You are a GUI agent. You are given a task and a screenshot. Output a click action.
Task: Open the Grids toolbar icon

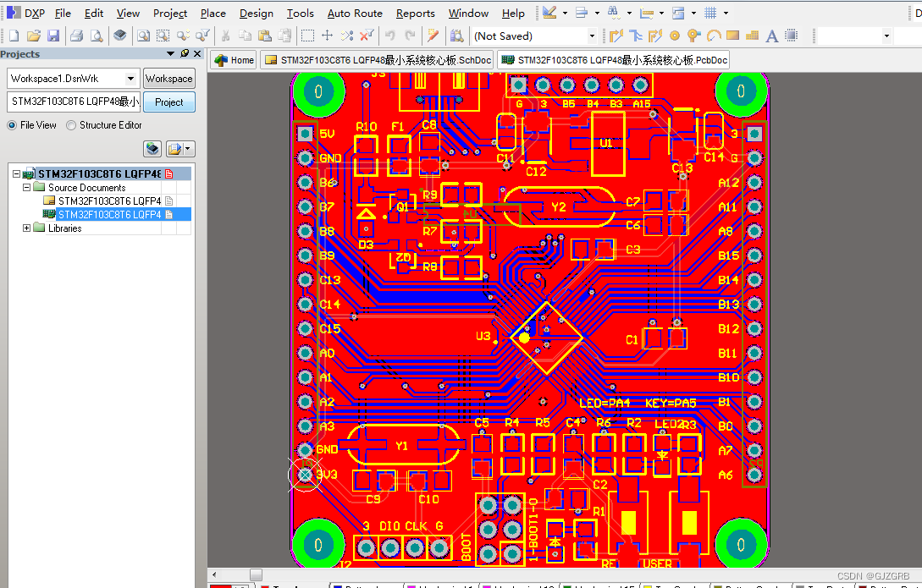(710, 13)
